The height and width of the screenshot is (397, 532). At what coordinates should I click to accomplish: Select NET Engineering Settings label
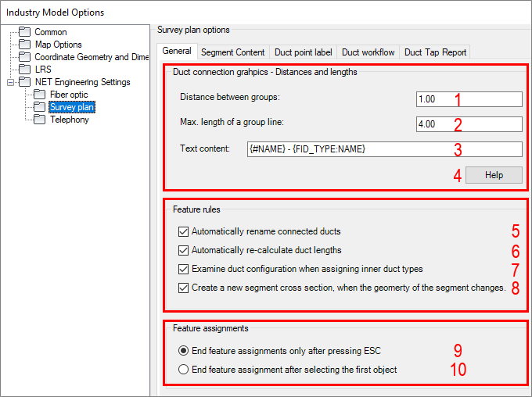point(82,82)
